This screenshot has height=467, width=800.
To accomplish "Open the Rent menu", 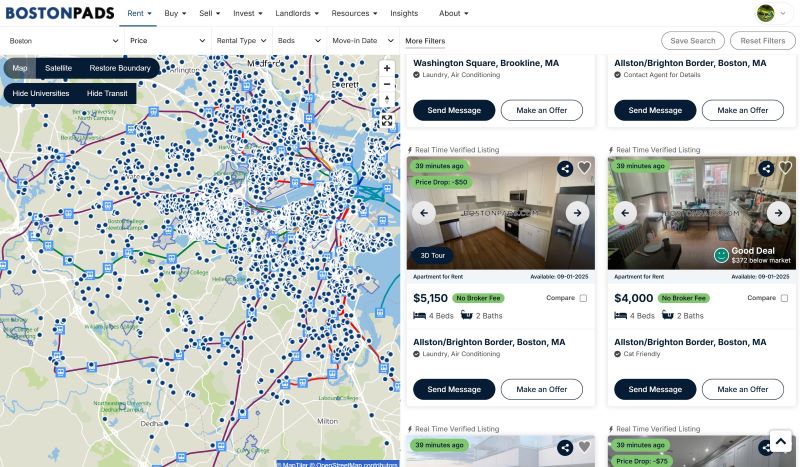I will 139,13.
